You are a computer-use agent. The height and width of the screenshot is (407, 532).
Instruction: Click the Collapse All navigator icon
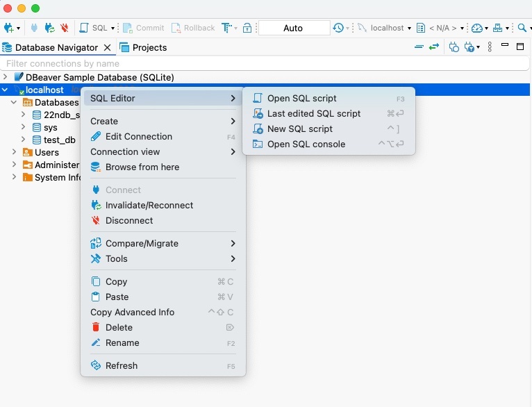(x=419, y=47)
